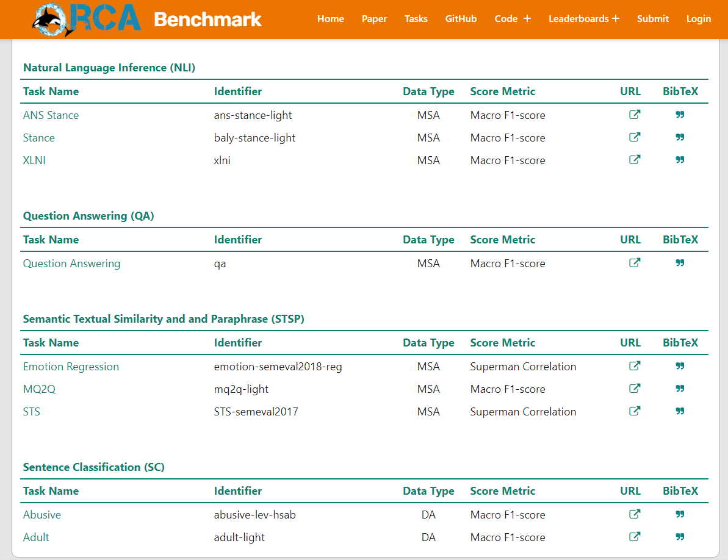
Task: Select identifier text ans-stance-light
Action: [253, 115]
